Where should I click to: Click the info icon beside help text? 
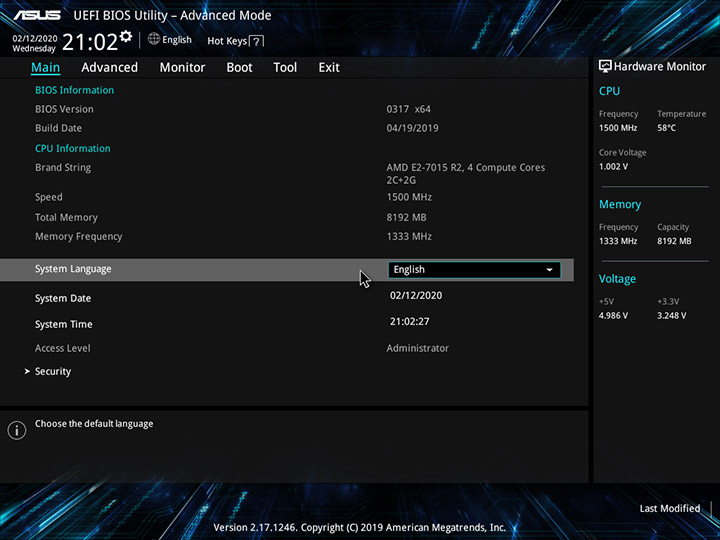[x=17, y=430]
